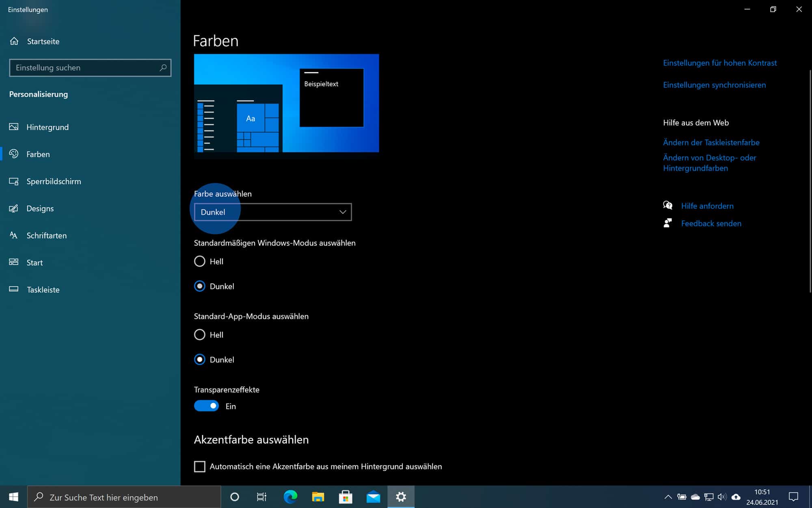
Task: Open Einstellungen für hohen Kontrast
Action: tap(720, 63)
